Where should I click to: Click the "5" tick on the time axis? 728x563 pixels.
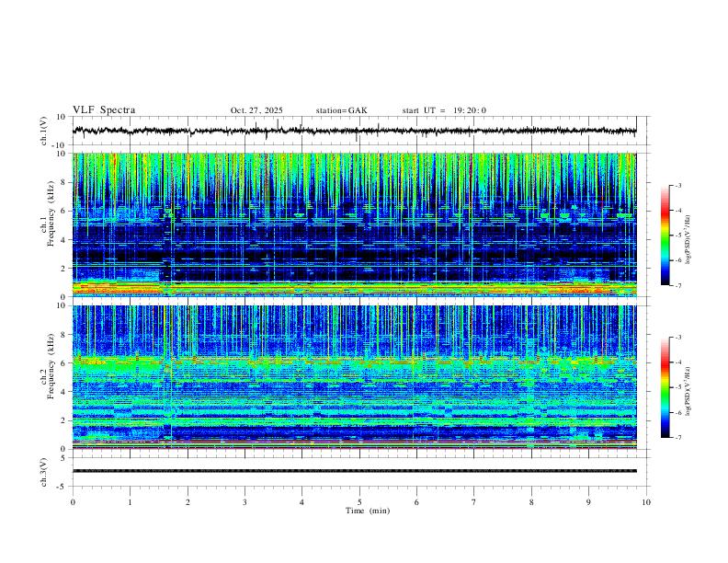(359, 502)
